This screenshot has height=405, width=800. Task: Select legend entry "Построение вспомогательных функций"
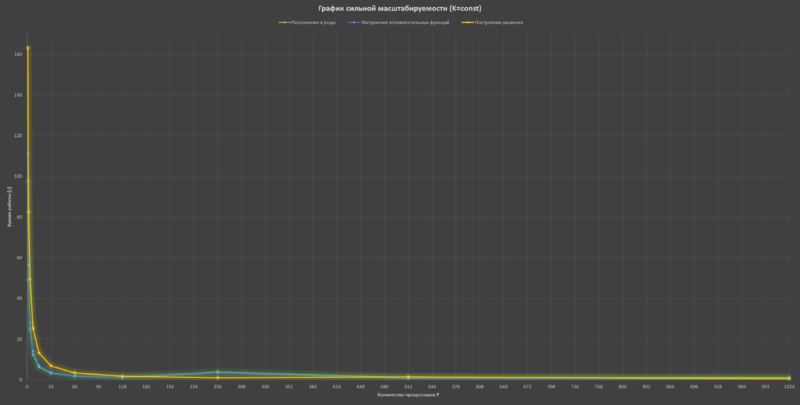coord(405,22)
